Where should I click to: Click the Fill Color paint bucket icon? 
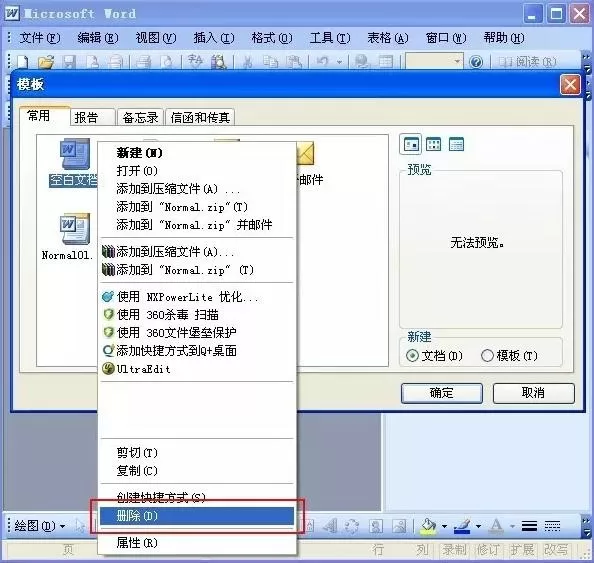coord(428,526)
